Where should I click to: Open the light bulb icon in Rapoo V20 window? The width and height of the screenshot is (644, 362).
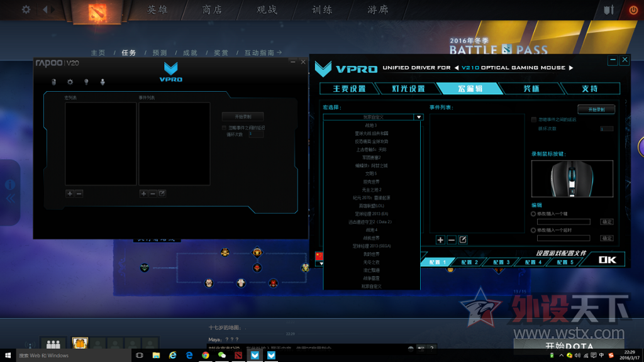[x=86, y=82]
